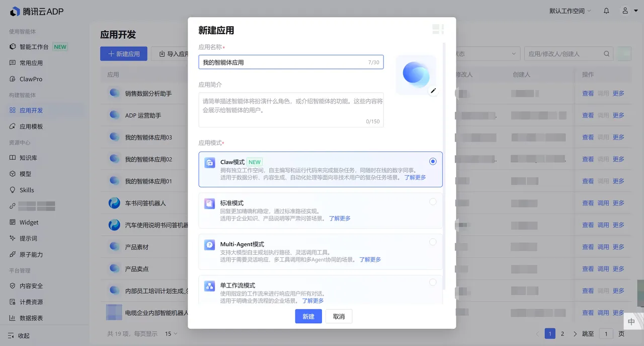The image size is (644, 346).
Task: Select the Multi-Agent模式 radio button
Action: pos(433,242)
